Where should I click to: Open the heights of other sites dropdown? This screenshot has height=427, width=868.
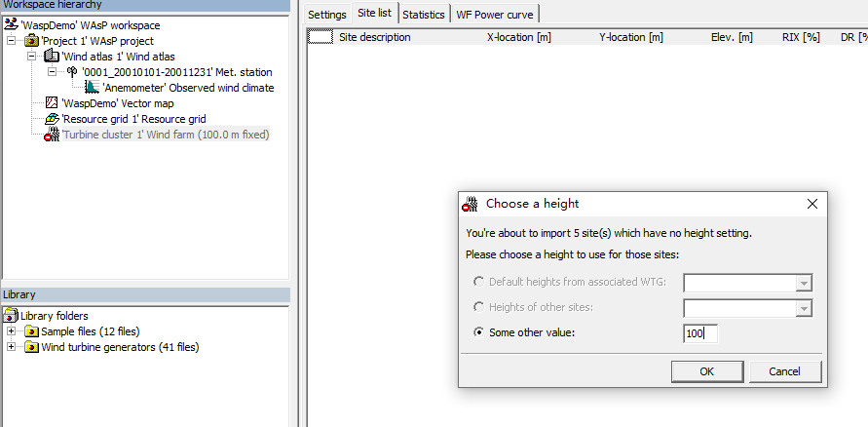[x=804, y=308]
